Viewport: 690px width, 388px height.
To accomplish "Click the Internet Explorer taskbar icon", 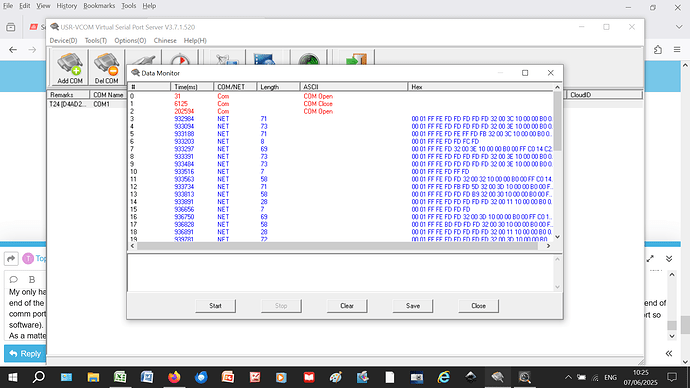I will tap(444, 377).
